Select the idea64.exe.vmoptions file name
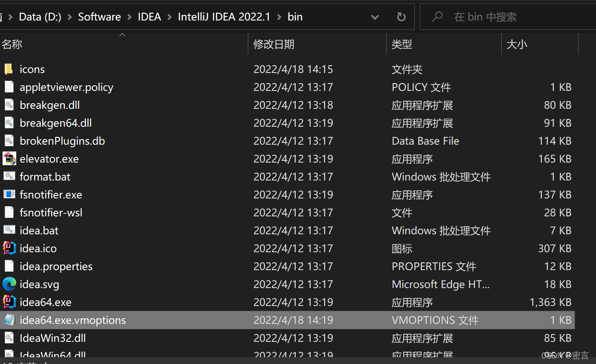 pyautogui.click(x=73, y=320)
